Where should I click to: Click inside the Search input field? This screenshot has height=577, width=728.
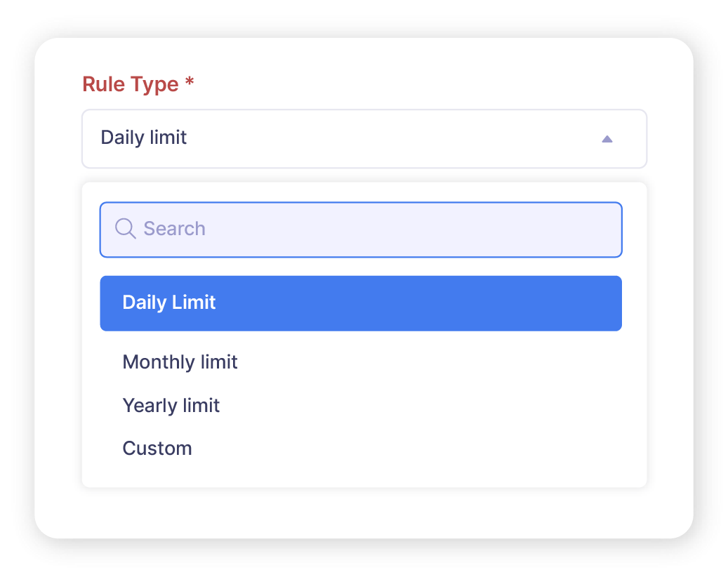point(316,228)
